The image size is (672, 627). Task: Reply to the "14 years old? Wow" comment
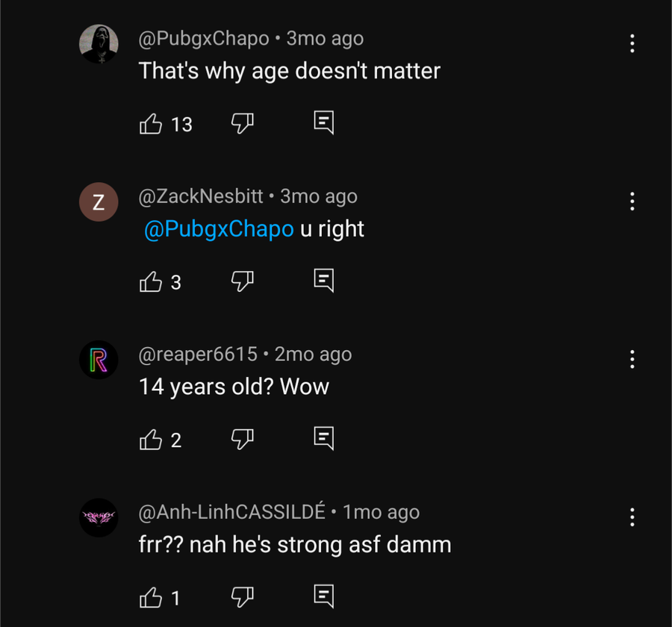323,440
